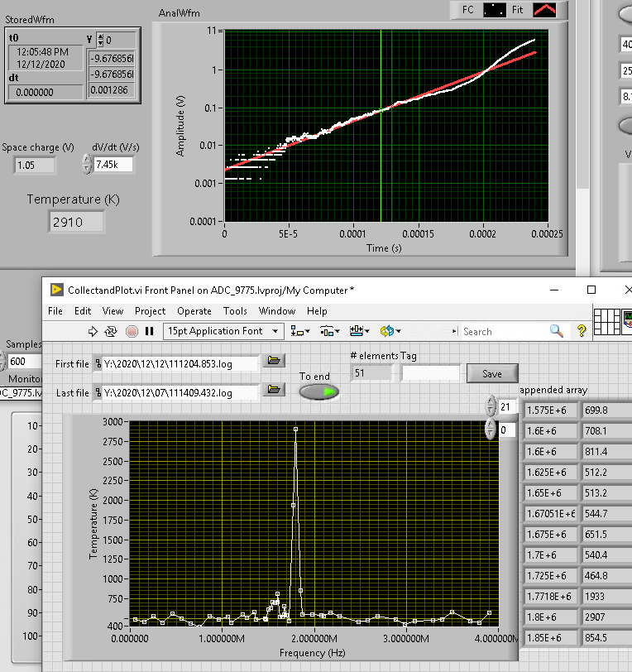The image size is (632, 672).
Task: Click the Pause toolbar icon
Action: point(150,331)
